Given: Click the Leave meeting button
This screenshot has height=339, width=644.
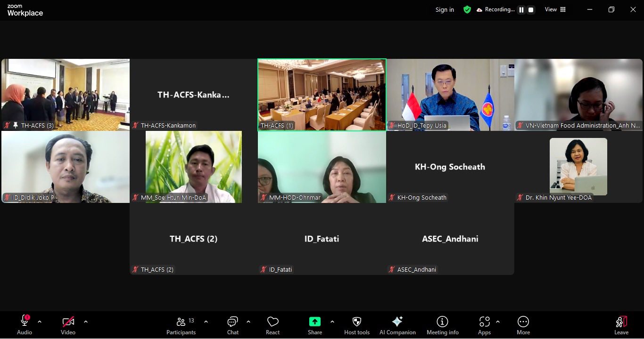Looking at the screenshot, I should pos(621,325).
